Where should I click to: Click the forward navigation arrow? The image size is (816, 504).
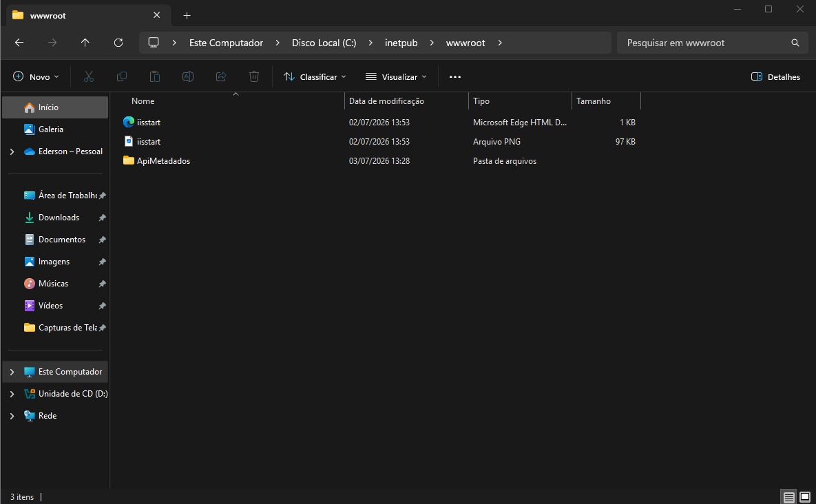click(x=52, y=43)
